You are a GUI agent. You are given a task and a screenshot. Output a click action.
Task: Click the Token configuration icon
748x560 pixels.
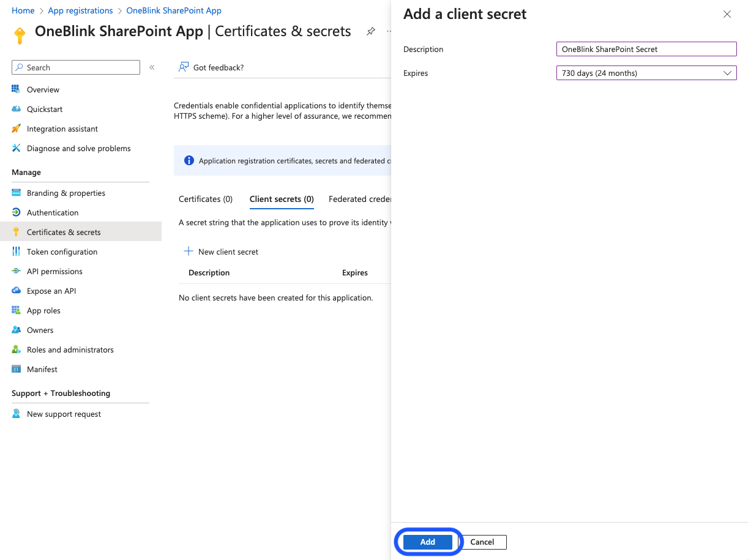pos(16,252)
